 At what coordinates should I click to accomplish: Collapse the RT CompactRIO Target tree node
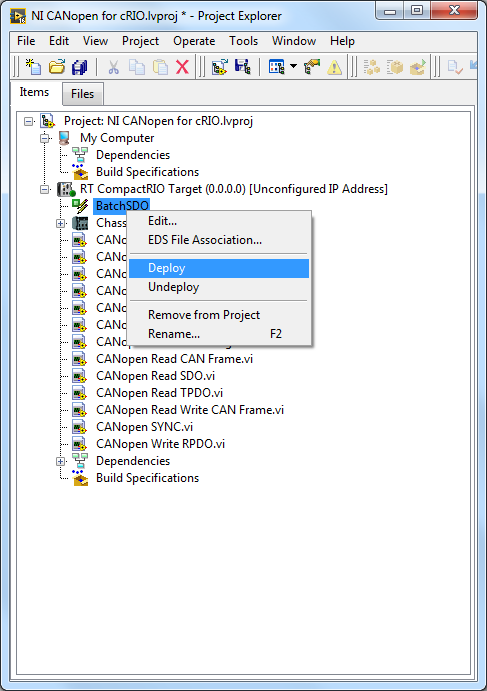pos(45,189)
